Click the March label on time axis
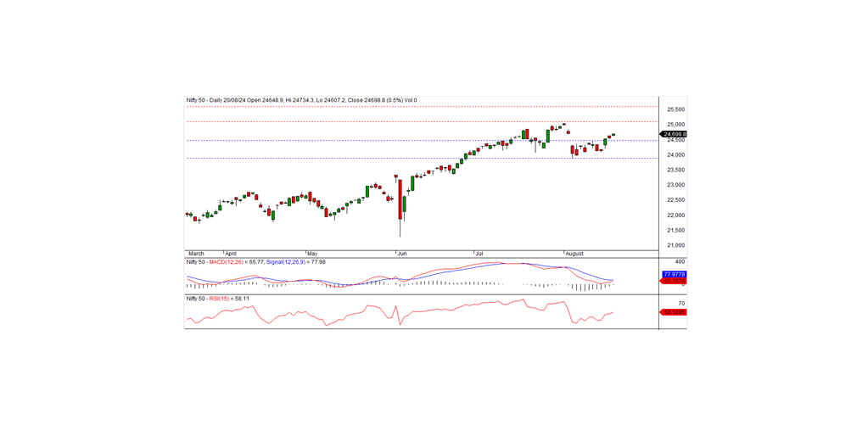Screen dimensions: 868x442 (196, 254)
